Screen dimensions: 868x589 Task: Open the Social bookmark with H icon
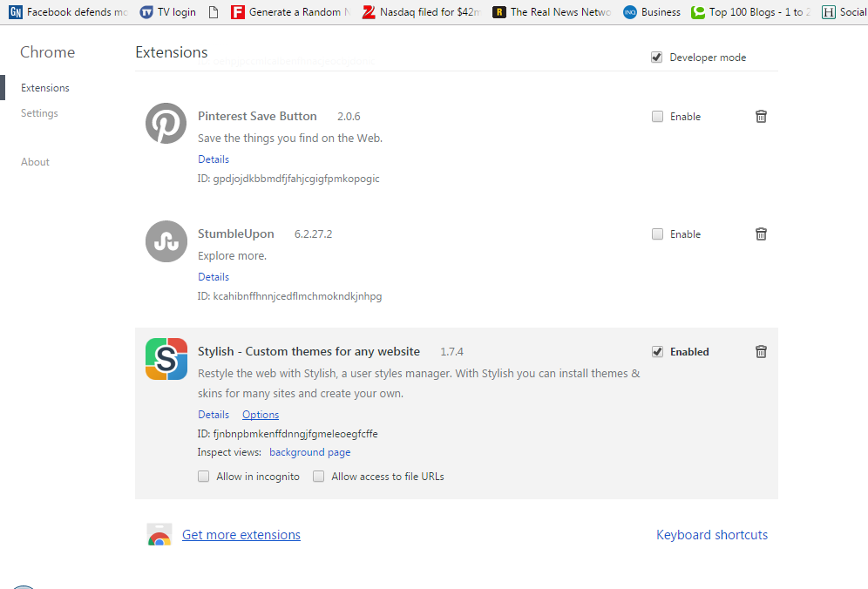pyautogui.click(x=844, y=11)
